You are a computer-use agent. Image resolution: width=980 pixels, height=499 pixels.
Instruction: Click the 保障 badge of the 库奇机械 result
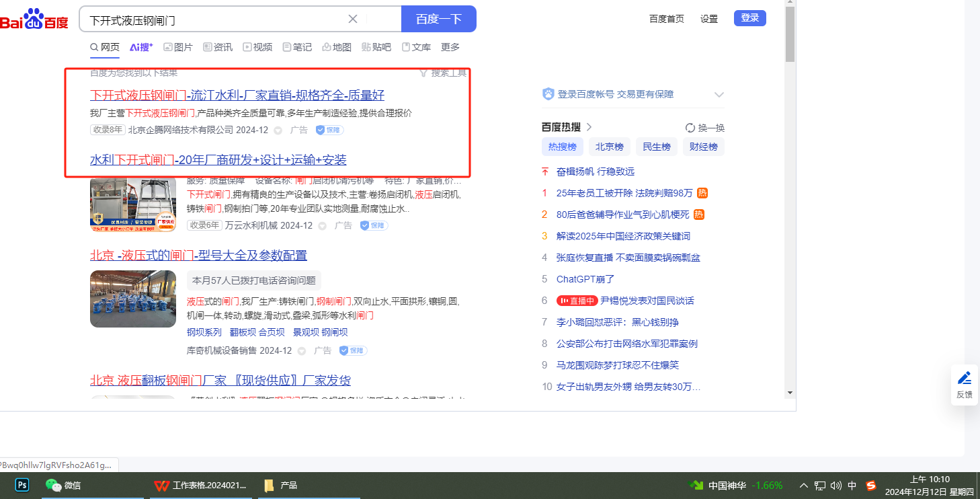pyautogui.click(x=353, y=350)
